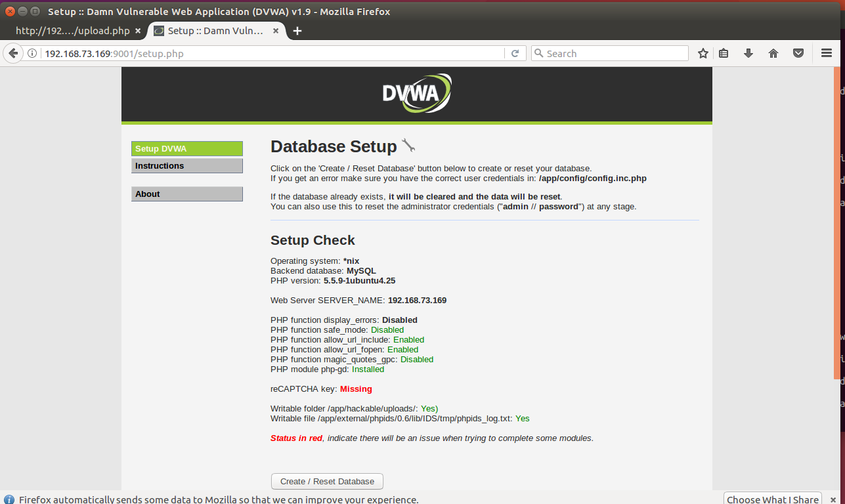Viewport: 845px width, 504px height.
Task: Click safe_mode Disabled status
Action: 387,330
